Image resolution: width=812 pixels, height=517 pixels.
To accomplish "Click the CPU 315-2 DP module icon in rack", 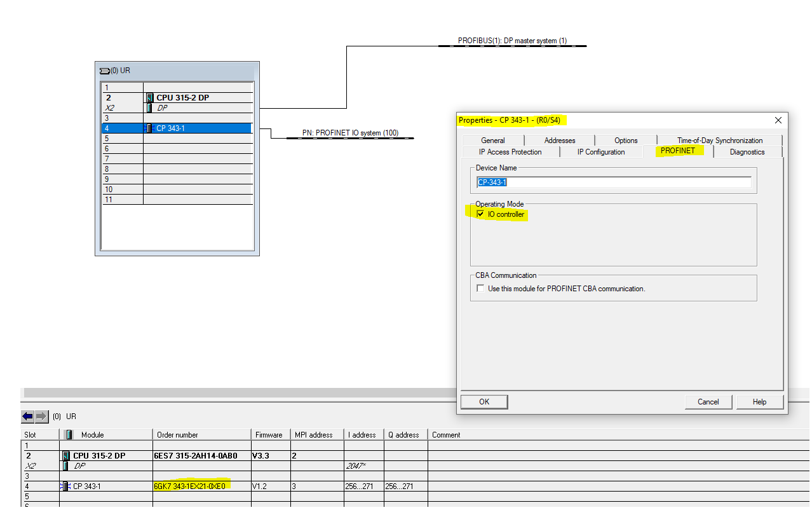I will pyautogui.click(x=150, y=98).
